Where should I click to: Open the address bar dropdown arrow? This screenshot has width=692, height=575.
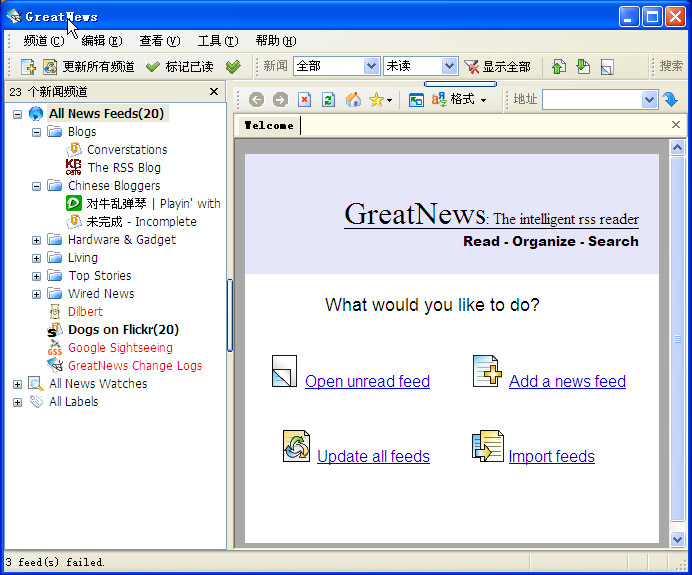click(649, 100)
